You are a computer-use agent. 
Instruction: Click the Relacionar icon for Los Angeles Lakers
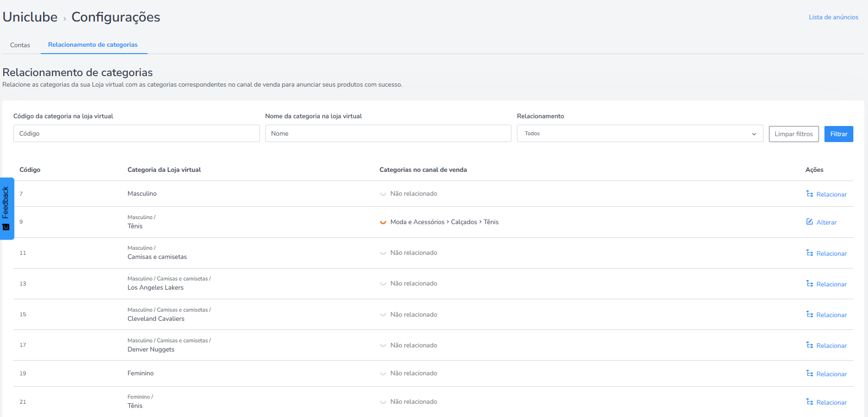pos(810,284)
